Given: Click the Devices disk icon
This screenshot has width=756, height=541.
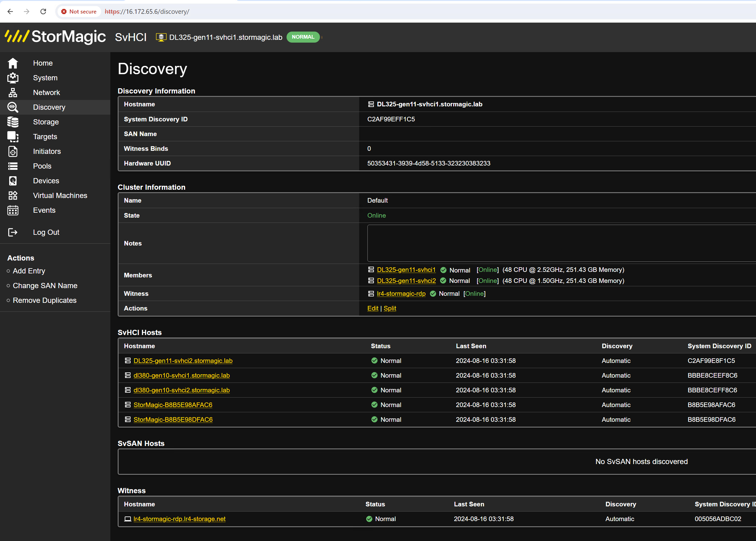Looking at the screenshot, I should [13, 181].
